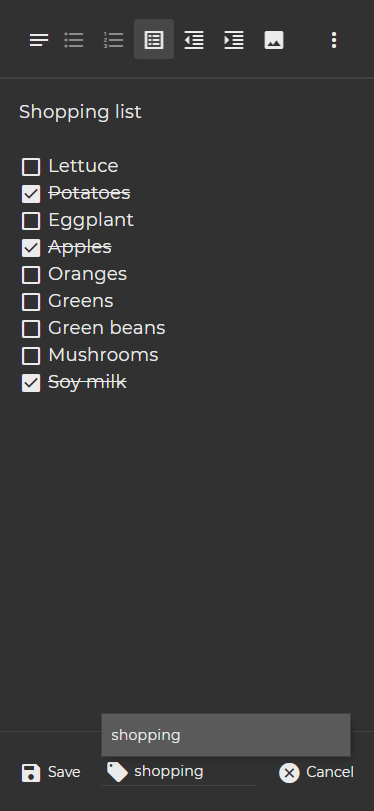Save the note
Image resolution: width=374 pixels, height=811 pixels.
pos(51,772)
